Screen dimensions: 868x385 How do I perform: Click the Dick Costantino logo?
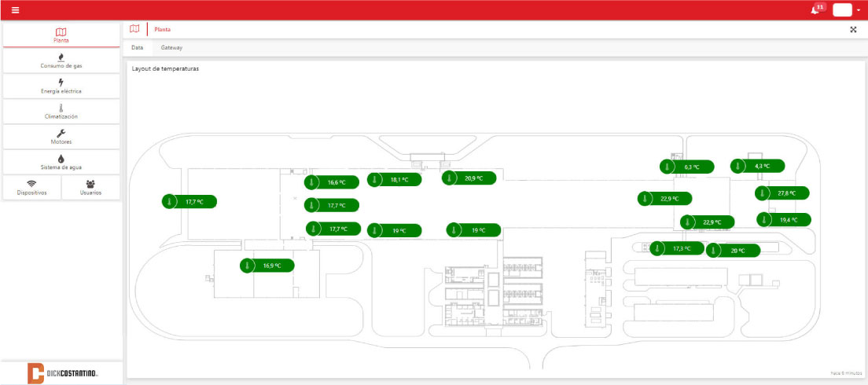pyautogui.click(x=61, y=373)
